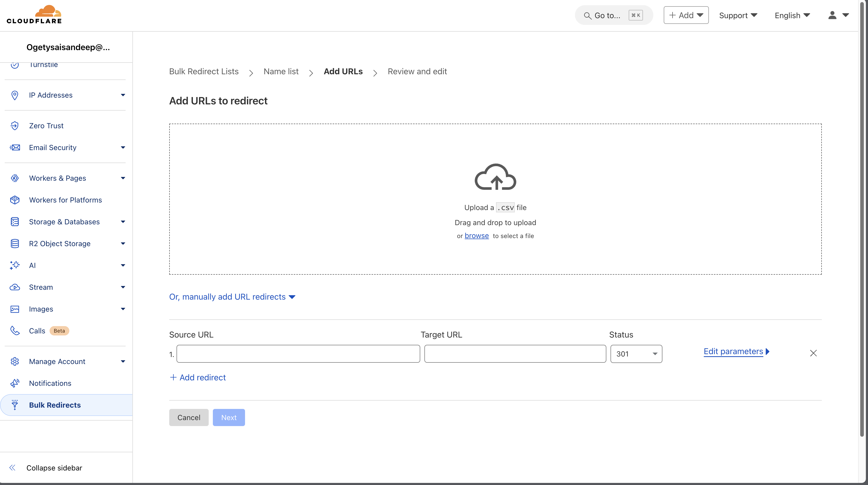This screenshot has width=868, height=485.
Task: Click the Workers for Platforms cube icon
Action: (15, 200)
